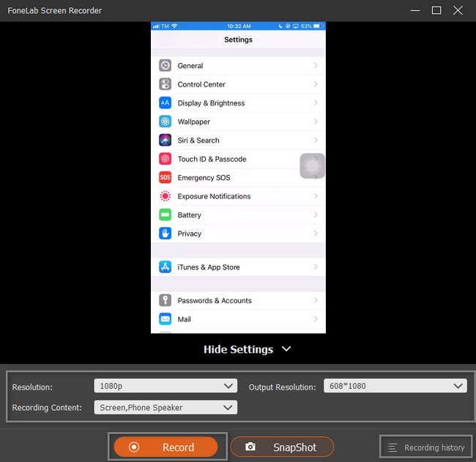Click the SnapShot camera icon

coord(250,447)
